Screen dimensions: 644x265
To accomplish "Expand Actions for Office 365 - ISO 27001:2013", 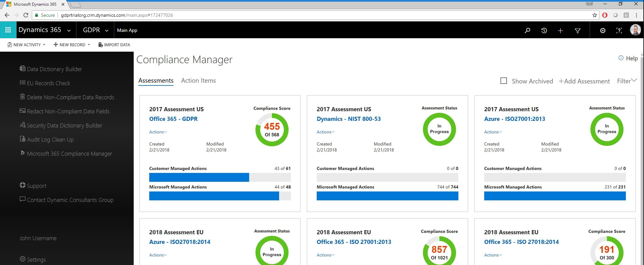I will (x=325, y=255).
